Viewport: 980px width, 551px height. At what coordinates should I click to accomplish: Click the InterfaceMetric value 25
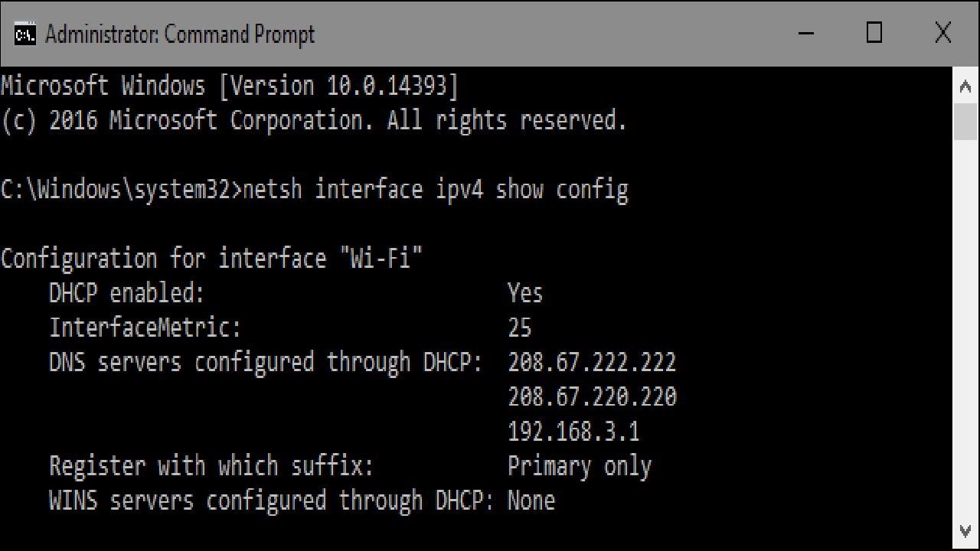pyautogui.click(x=519, y=328)
